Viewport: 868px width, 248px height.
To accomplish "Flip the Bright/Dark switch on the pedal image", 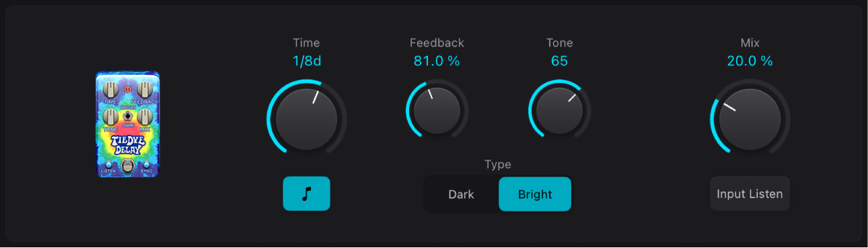I will 127,115.
